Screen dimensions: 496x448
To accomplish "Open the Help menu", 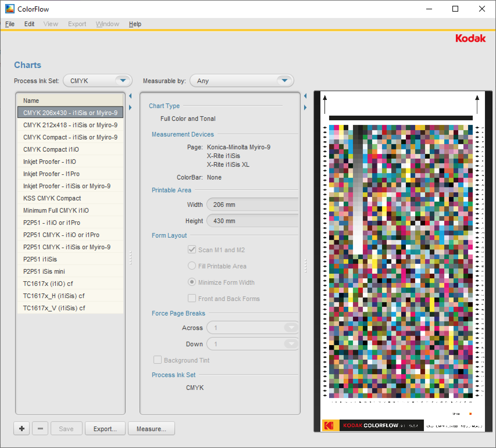I will click(x=135, y=24).
